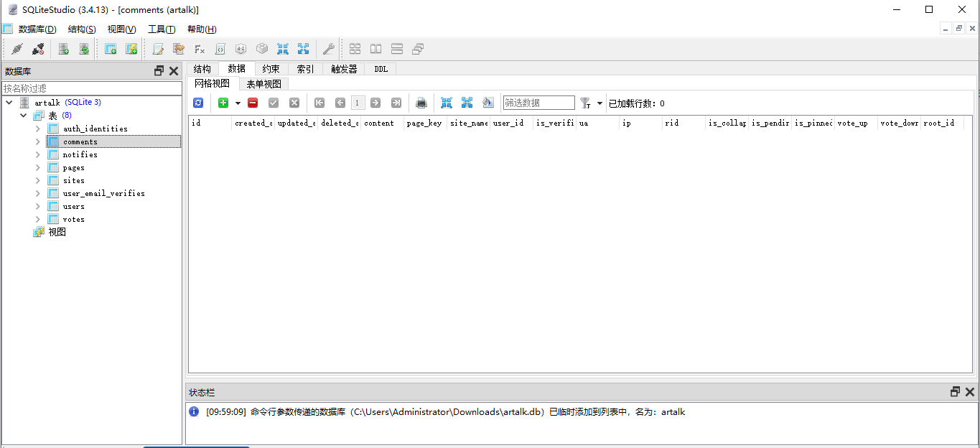Open the extensions manager brick icon
This screenshot has width=980, height=448.
click(262, 49)
